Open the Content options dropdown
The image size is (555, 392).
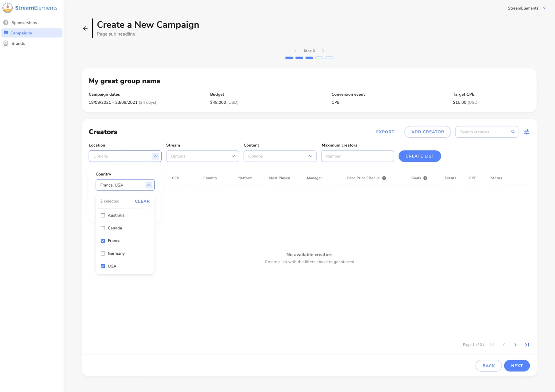(280, 156)
